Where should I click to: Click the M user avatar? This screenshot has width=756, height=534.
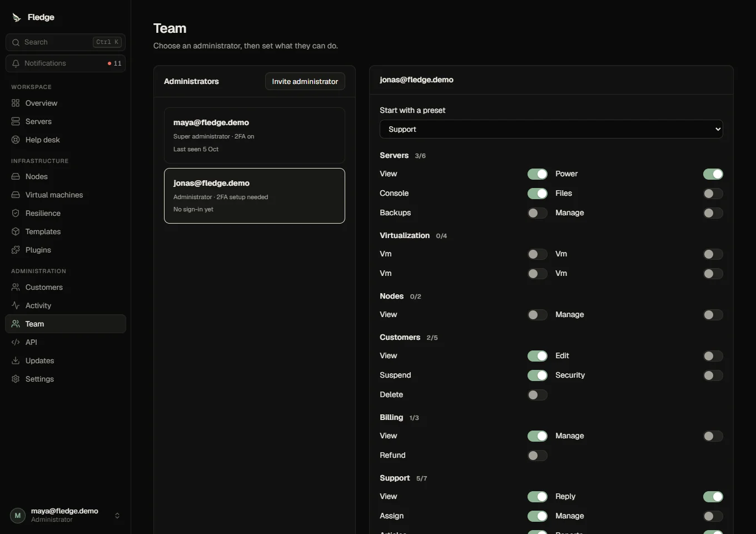pos(18,516)
